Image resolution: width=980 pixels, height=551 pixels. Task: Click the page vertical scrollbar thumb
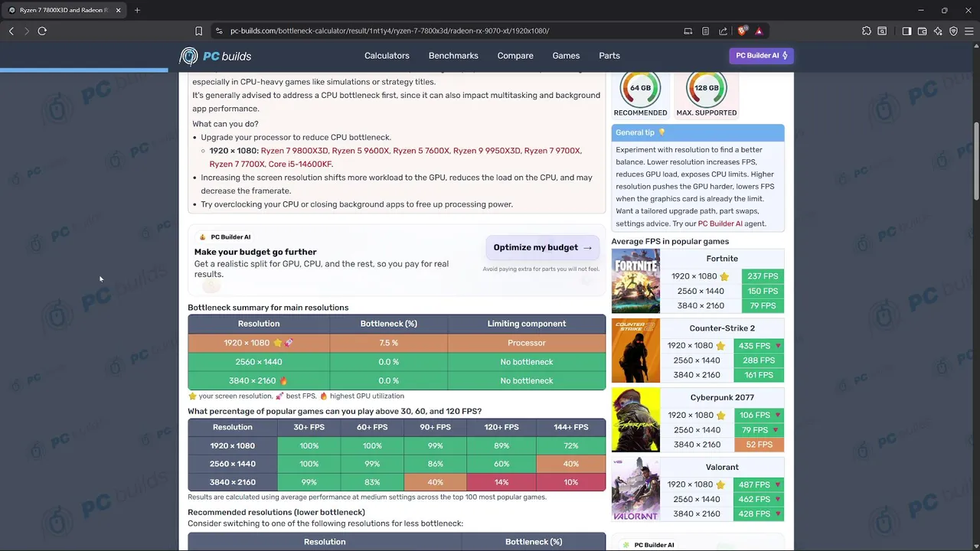[976, 161]
